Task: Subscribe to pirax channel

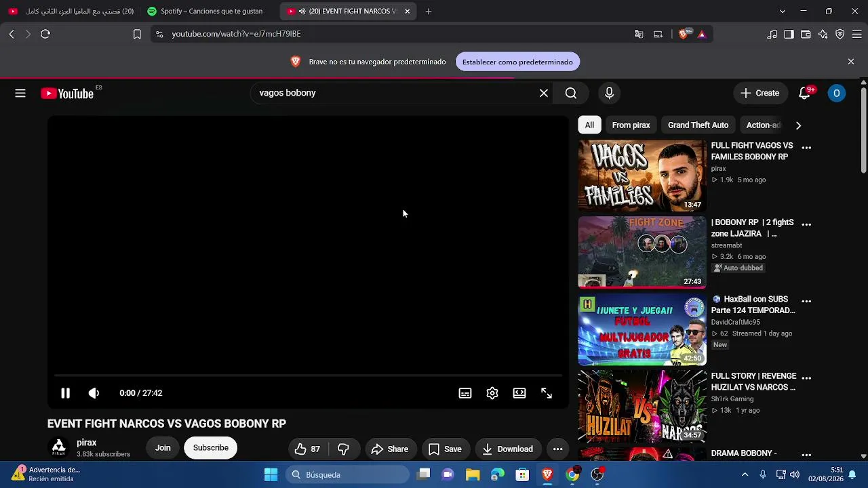Action: tap(211, 448)
